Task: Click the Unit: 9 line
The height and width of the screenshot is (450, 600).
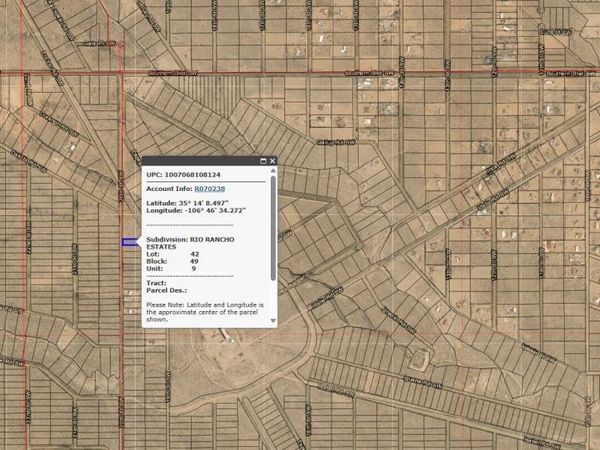Action: click(x=171, y=269)
